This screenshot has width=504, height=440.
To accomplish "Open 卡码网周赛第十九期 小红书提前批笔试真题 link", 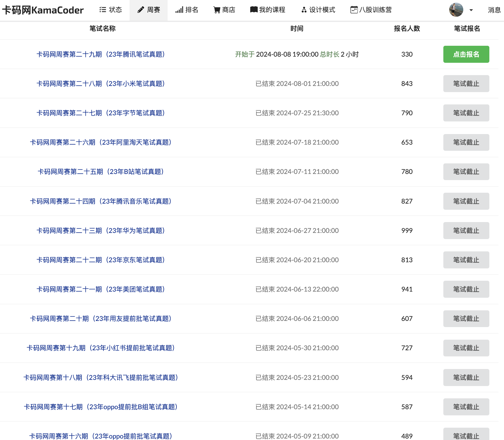I will coord(101,348).
